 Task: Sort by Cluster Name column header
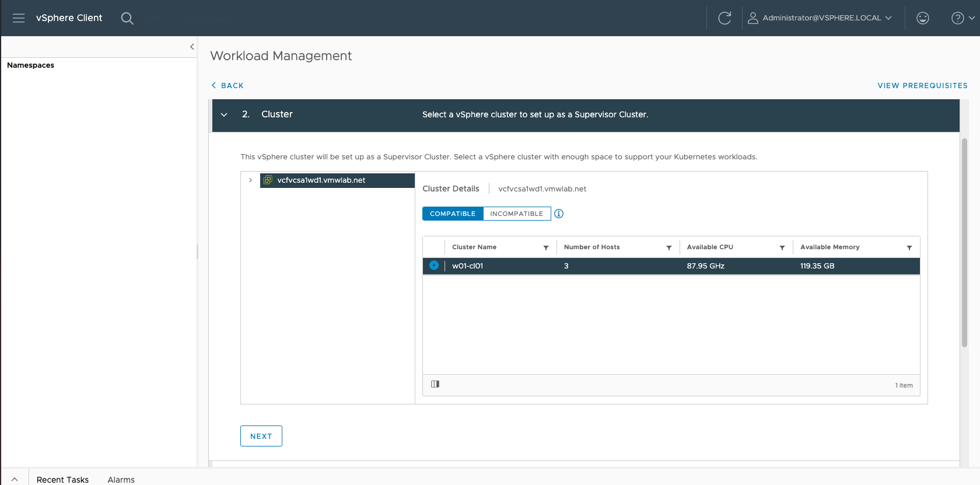pyautogui.click(x=474, y=247)
